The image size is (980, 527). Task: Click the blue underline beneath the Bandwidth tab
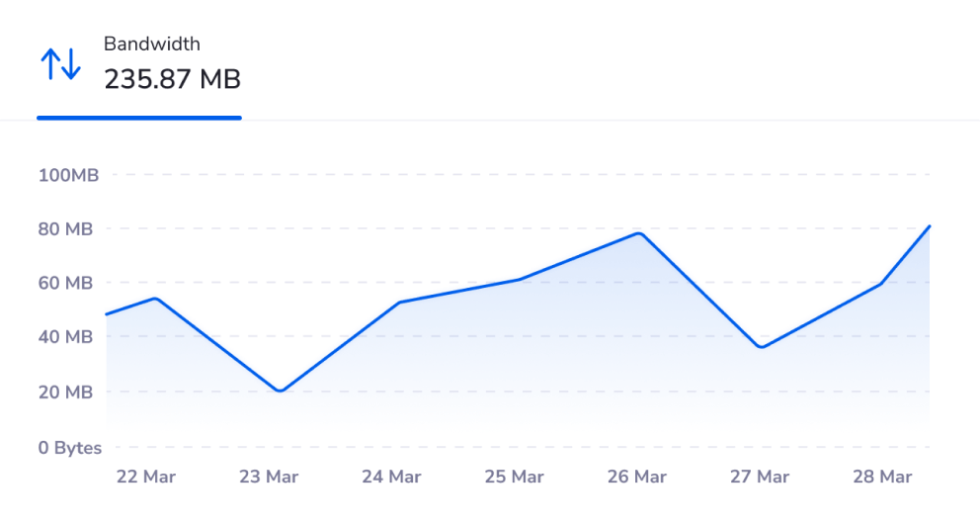pyautogui.click(x=139, y=118)
